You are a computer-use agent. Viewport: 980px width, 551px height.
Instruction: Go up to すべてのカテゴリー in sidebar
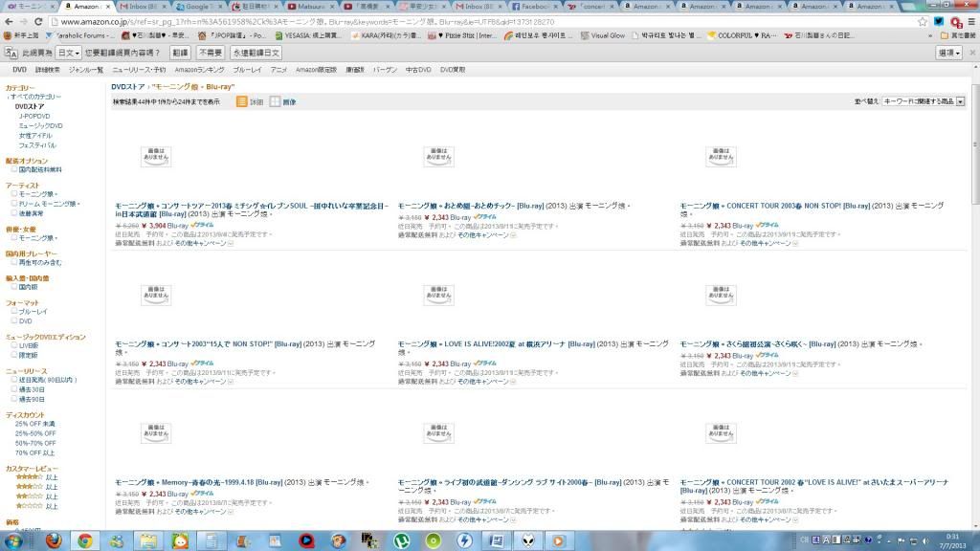(x=35, y=97)
